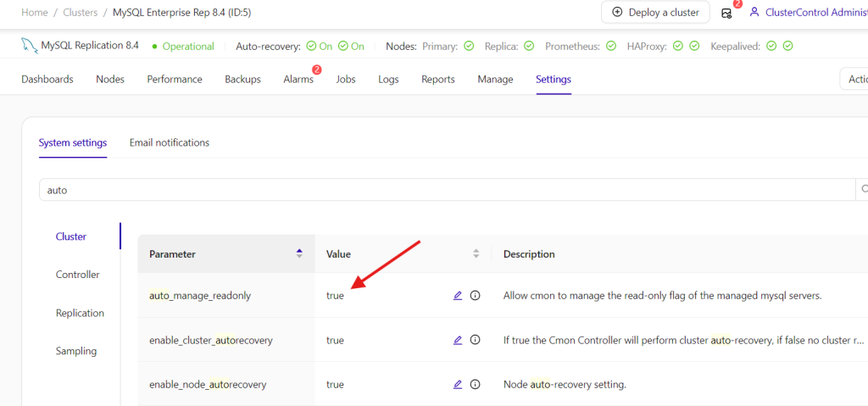Select the Controller settings category

pos(77,275)
